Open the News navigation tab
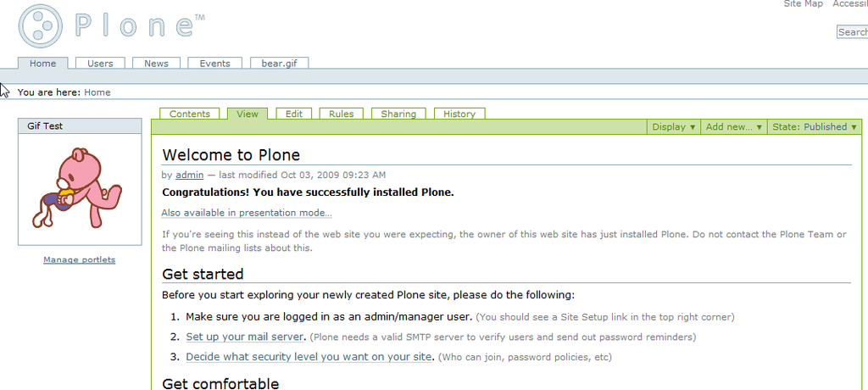Screen dimensions: 868x390 156,63
